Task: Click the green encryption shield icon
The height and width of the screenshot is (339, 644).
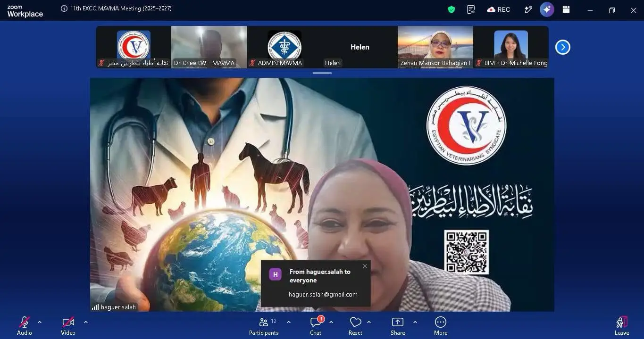Action: [452, 9]
